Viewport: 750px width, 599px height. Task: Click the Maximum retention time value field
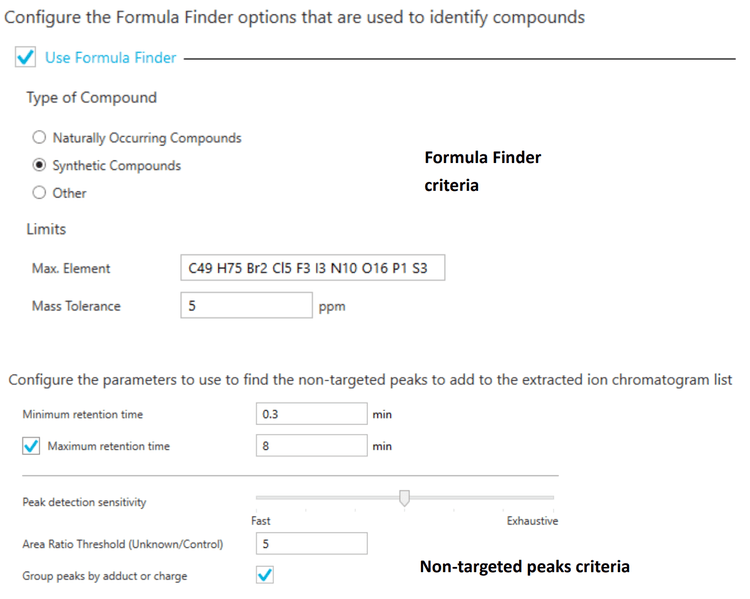311,446
